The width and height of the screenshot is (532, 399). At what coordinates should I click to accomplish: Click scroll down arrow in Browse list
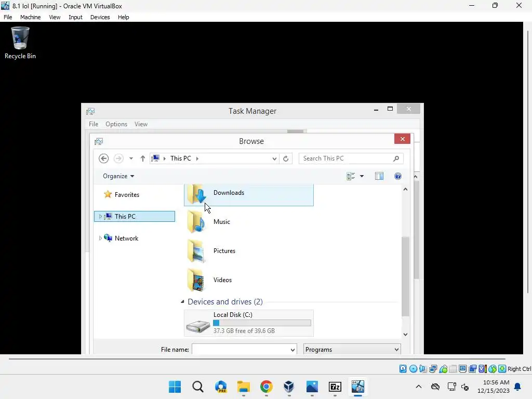[x=405, y=334]
